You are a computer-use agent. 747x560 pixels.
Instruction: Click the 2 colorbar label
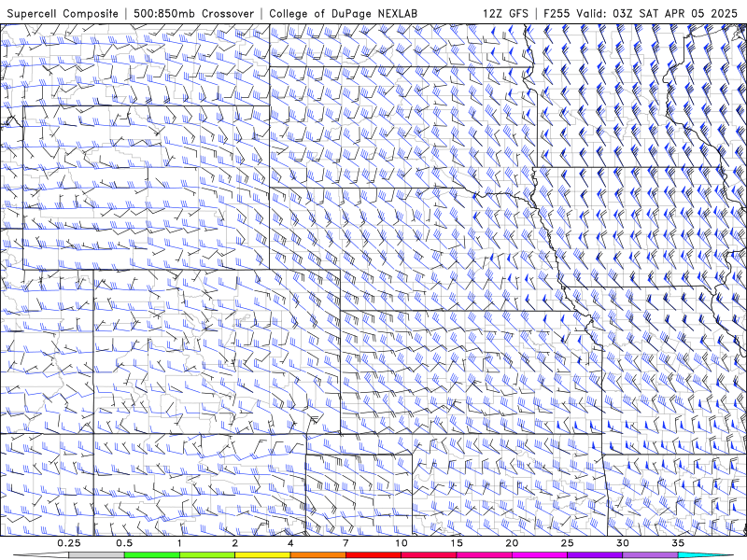[235, 543]
